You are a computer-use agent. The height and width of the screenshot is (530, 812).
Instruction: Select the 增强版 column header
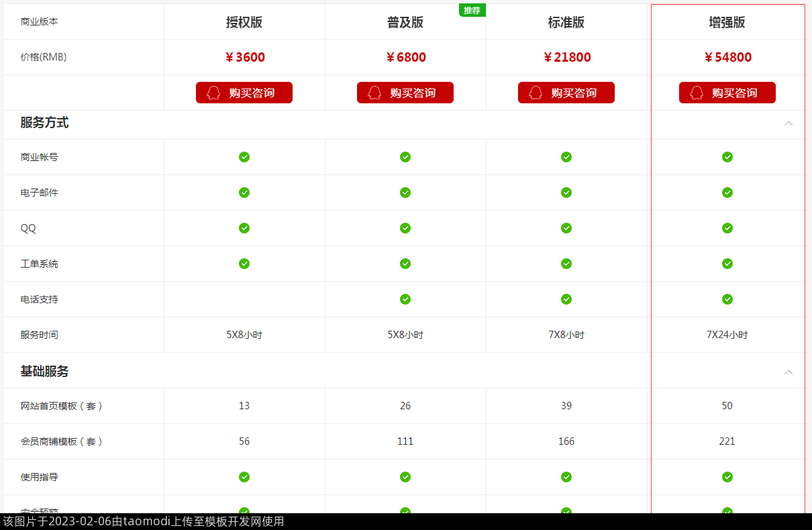[727, 22]
